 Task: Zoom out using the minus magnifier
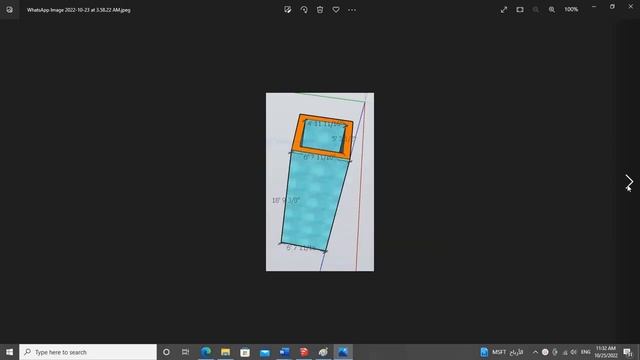click(x=536, y=10)
